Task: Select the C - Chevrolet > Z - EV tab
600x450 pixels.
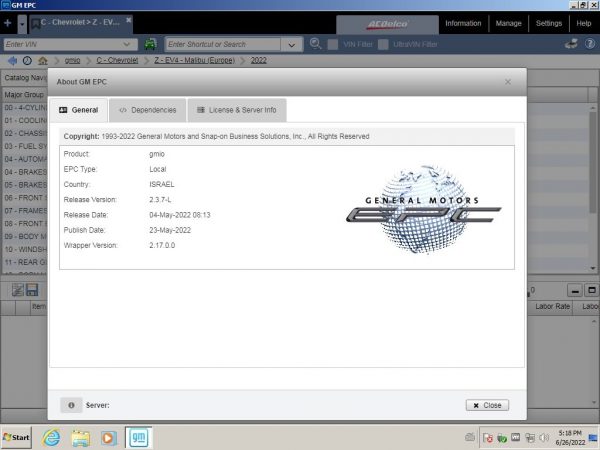Action: 80,23
